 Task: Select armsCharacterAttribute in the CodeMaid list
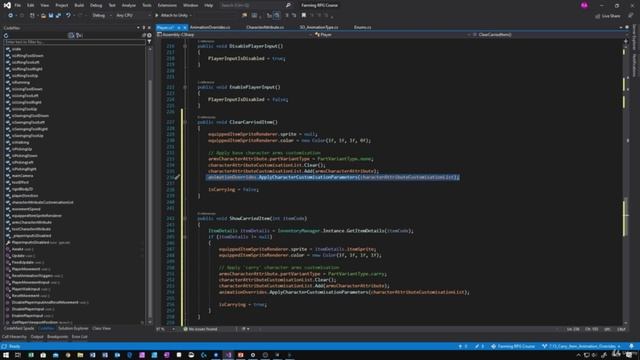coord(31,222)
